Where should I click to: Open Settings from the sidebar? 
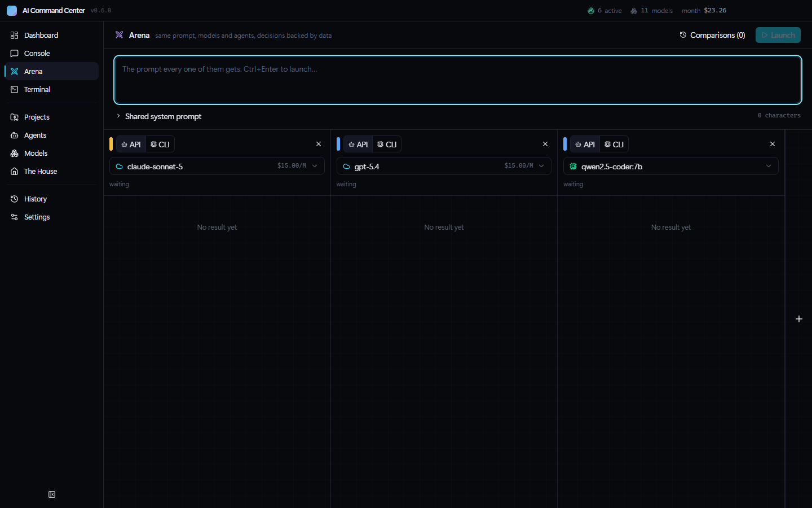point(52,217)
